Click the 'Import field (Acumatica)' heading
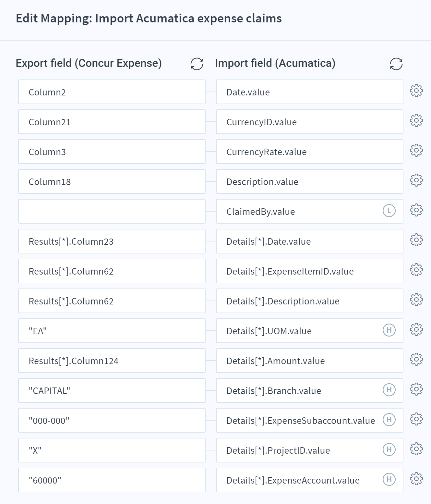The width and height of the screenshot is (431, 504). [275, 63]
